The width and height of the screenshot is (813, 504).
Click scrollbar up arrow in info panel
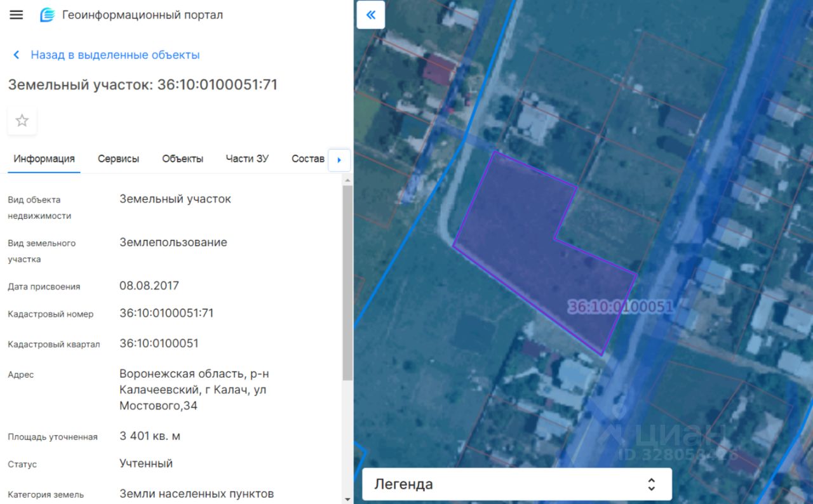tap(347, 180)
